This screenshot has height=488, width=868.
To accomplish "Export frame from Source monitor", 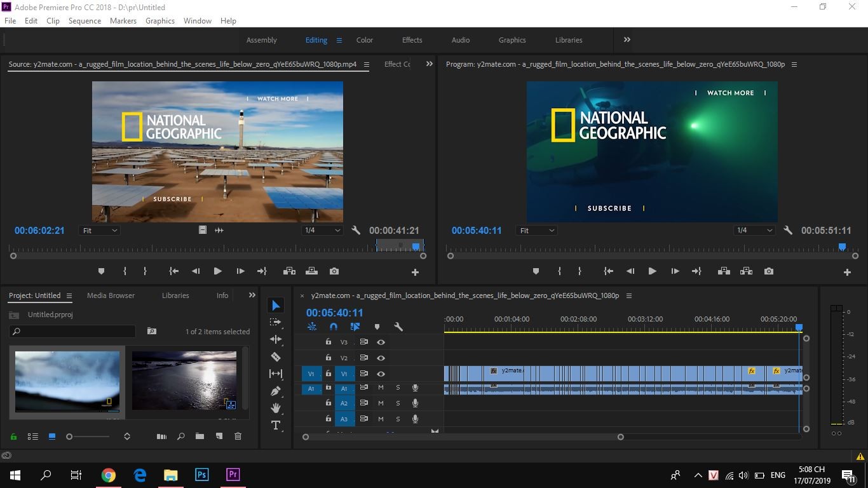I will pos(334,271).
